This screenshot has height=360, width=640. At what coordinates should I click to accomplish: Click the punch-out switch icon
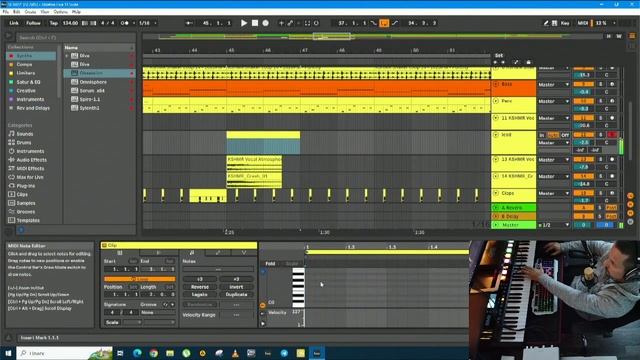395,23
